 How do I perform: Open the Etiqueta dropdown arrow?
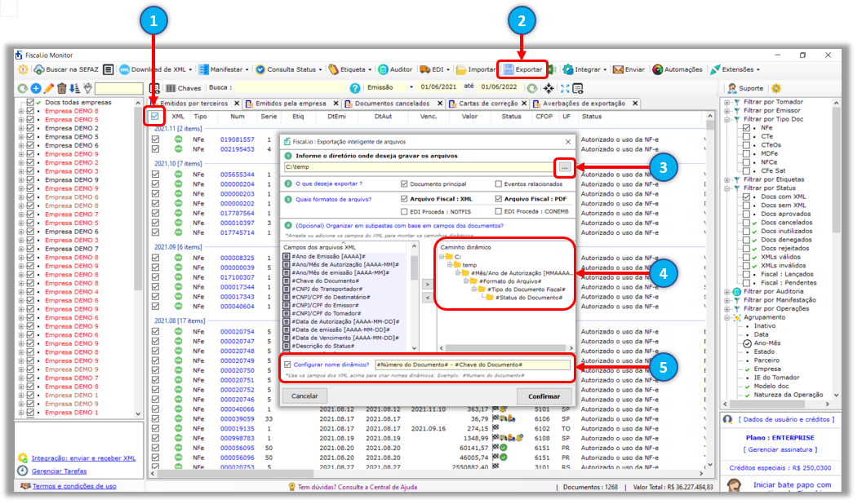click(370, 69)
